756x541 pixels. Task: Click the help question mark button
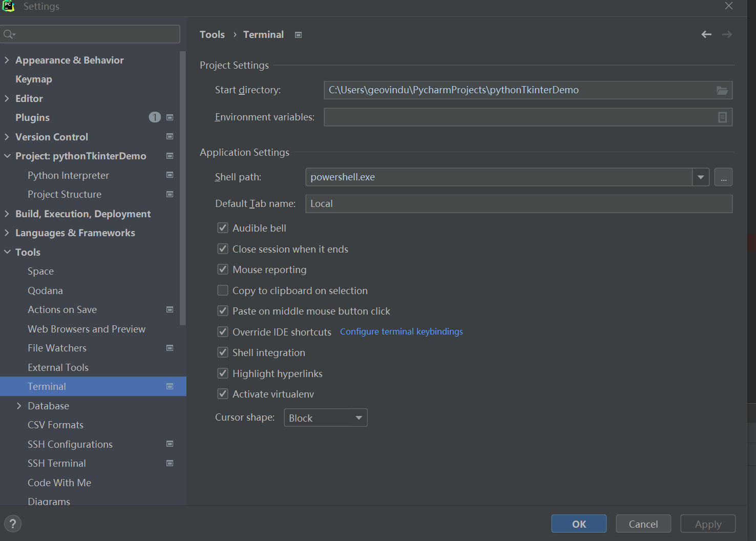click(x=13, y=524)
